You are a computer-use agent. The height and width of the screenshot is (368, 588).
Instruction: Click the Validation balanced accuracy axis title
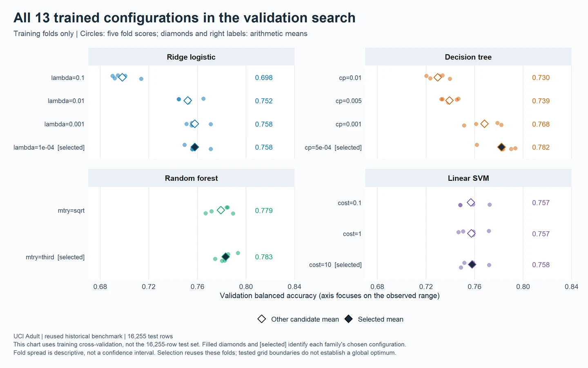point(330,296)
